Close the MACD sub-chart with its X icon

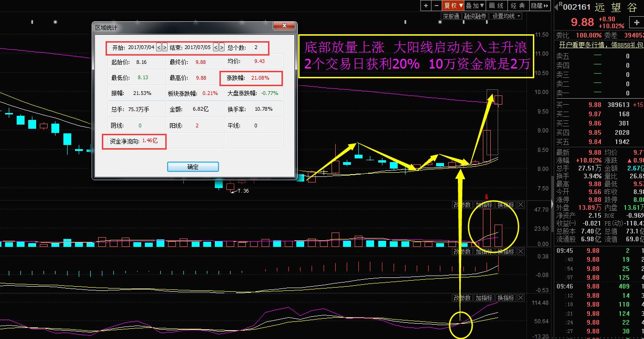[521, 251]
